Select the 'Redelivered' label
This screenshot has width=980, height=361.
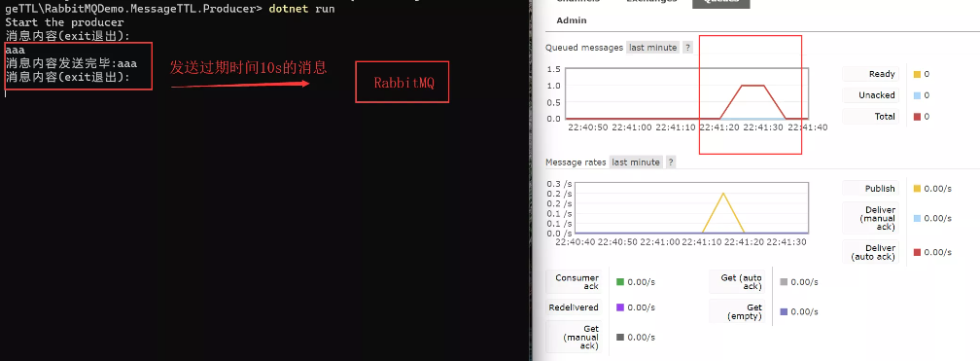(x=574, y=307)
